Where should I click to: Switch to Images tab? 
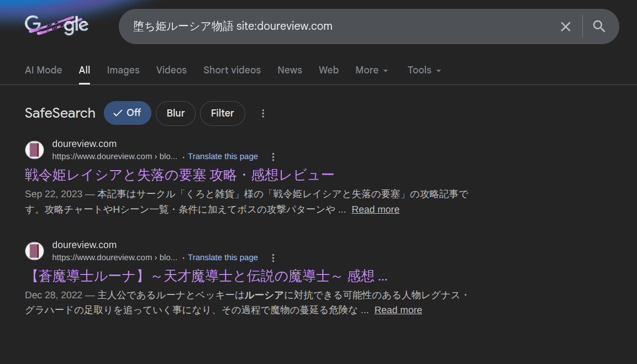(123, 70)
